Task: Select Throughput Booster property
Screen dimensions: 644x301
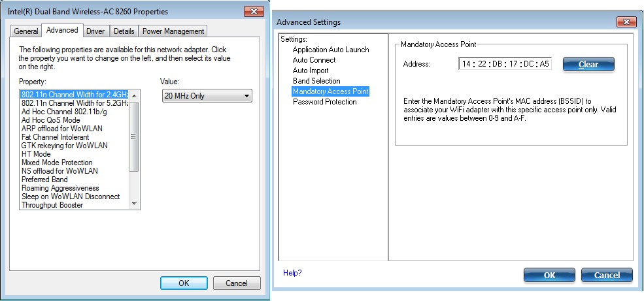Action: click(52, 205)
